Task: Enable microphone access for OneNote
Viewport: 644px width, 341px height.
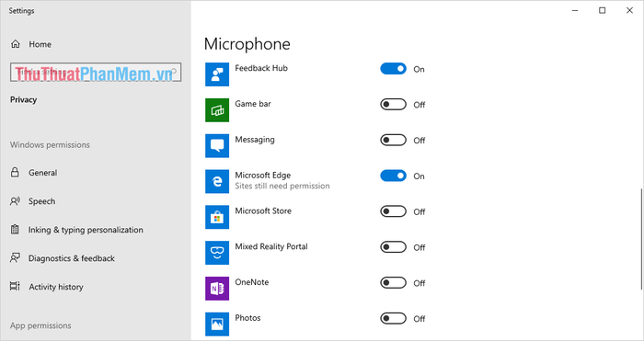Action: coord(393,283)
